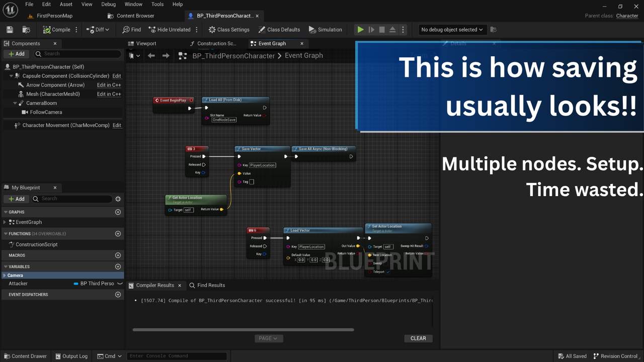Switch to the Content Browser tab
644x362 pixels.
click(x=135, y=16)
